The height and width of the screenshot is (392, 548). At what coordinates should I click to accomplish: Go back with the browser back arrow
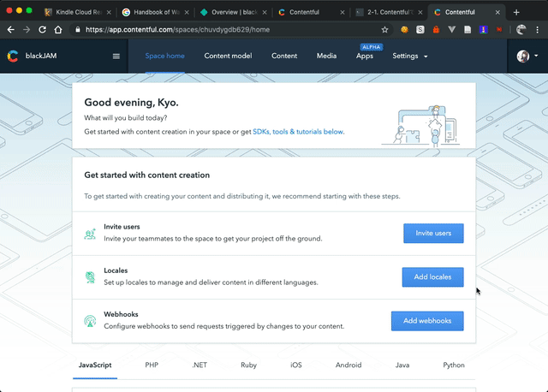11,30
